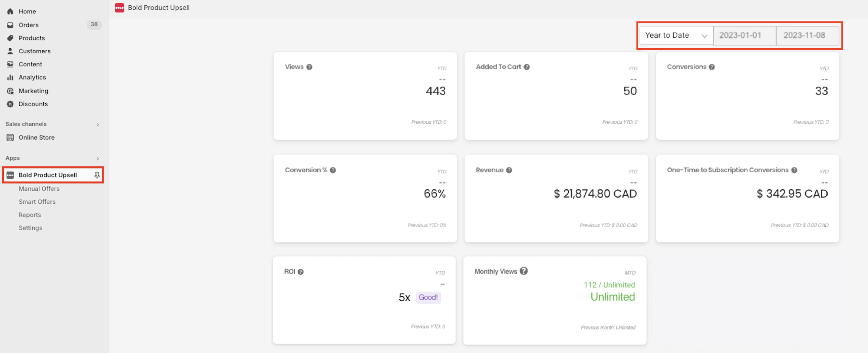The height and width of the screenshot is (353, 868).
Task: Click the pin icon beside Bold Product Upsell
Action: coord(97,175)
